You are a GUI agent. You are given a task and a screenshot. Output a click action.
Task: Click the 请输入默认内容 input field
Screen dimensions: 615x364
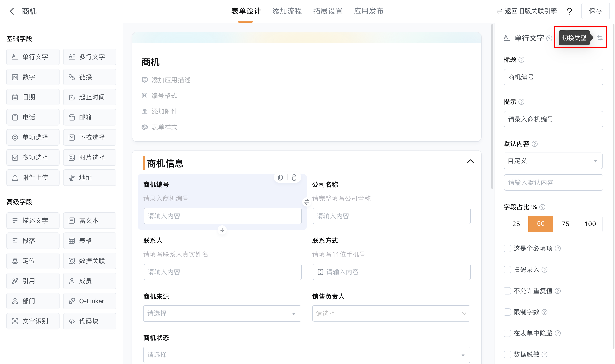click(553, 183)
